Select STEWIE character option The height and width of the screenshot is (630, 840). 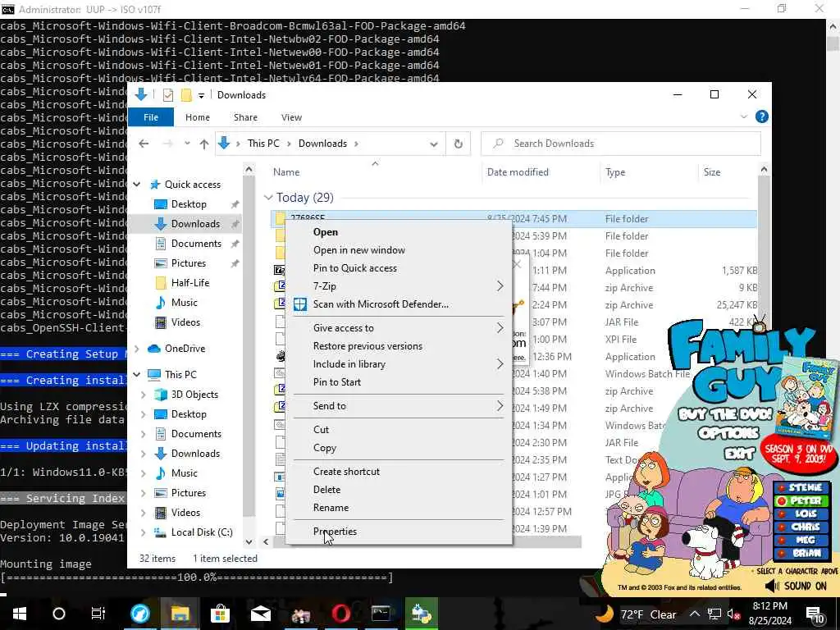pos(801,487)
